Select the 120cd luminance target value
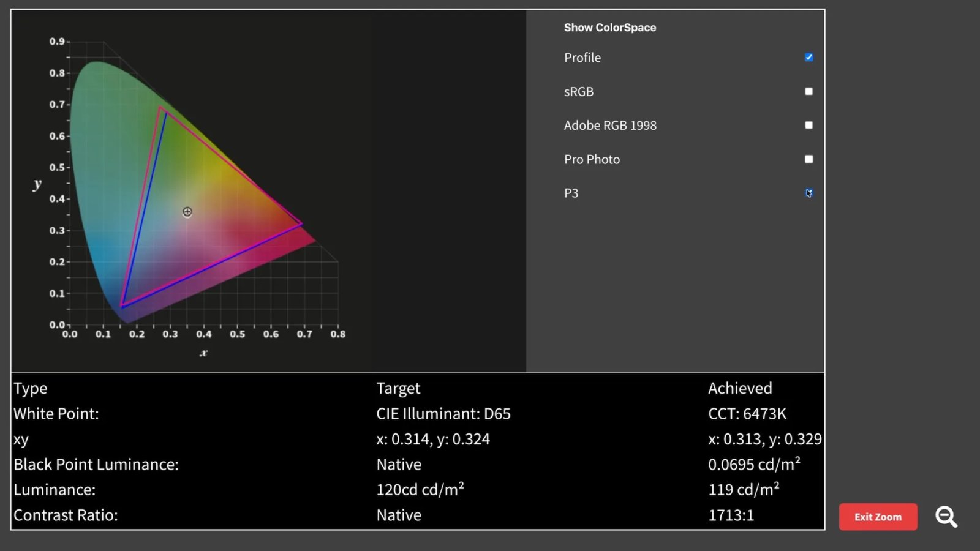Screen dimensions: 980x551 [x=420, y=489]
